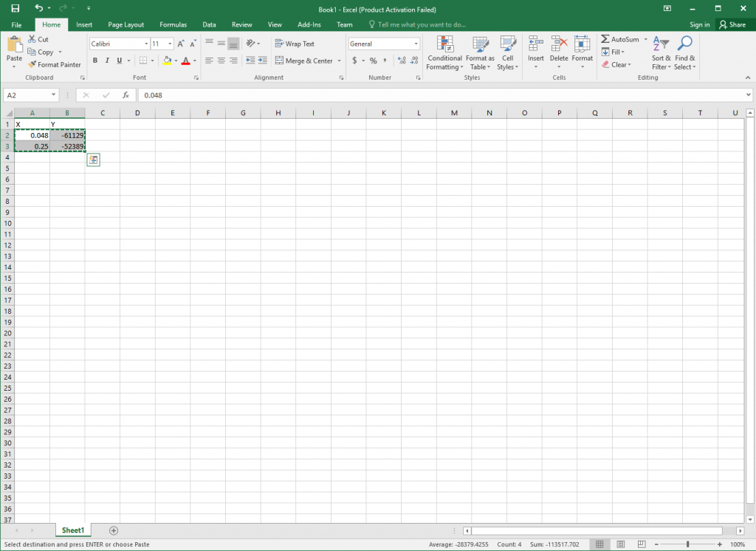Toggle Top Align

click(209, 44)
